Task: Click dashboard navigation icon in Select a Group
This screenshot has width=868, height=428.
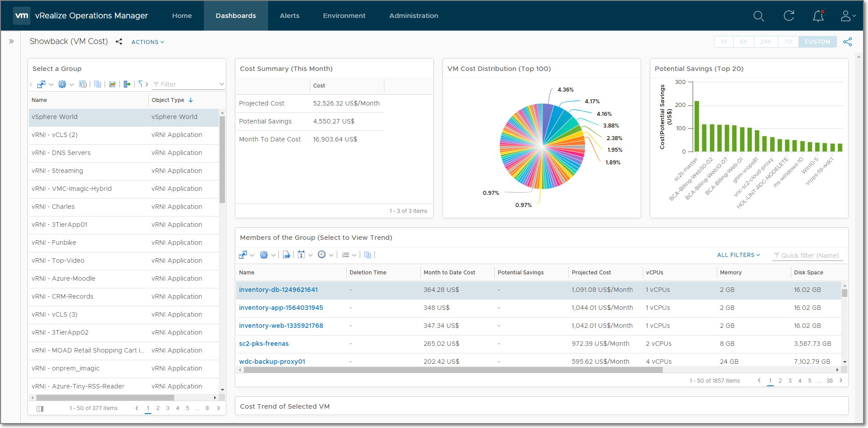Action: click(x=41, y=84)
